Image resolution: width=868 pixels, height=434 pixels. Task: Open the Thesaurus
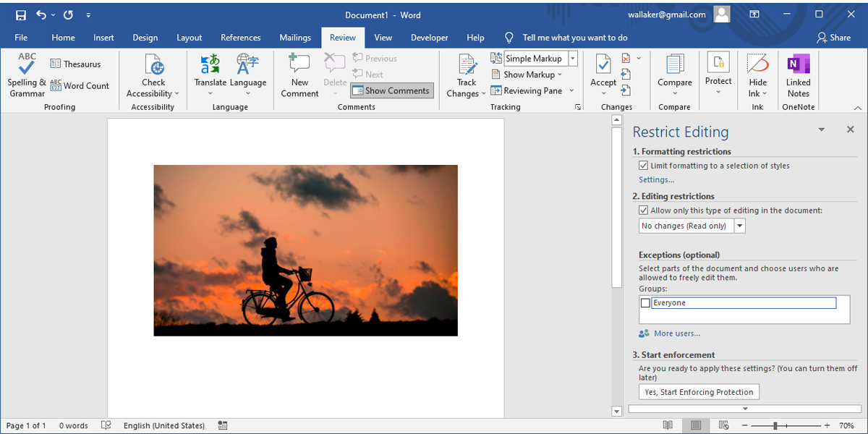(x=75, y=64)
